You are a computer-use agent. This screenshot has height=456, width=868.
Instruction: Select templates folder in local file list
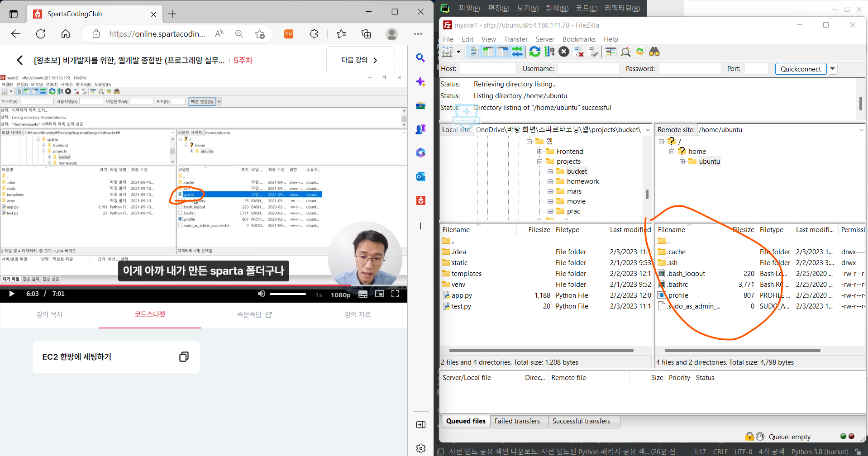click(466, 274)
